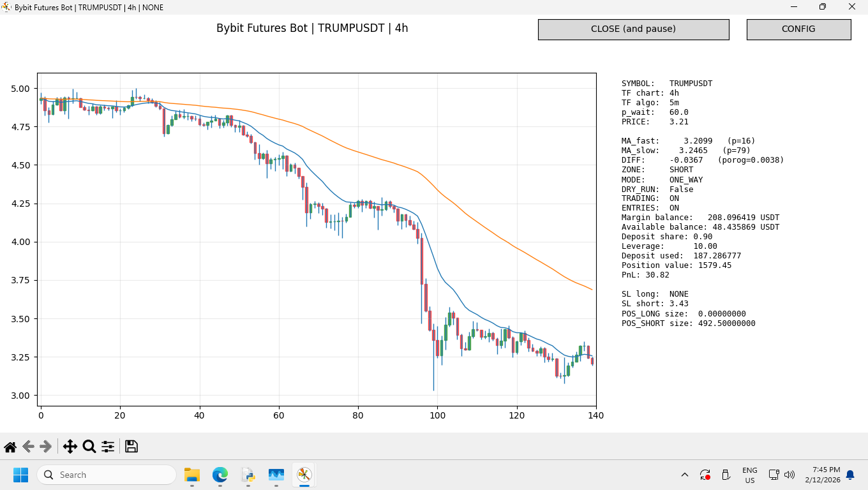Go forward to next chart view
Image resolution: width=868 pixels, height=490 pixels.
point(46,447)
